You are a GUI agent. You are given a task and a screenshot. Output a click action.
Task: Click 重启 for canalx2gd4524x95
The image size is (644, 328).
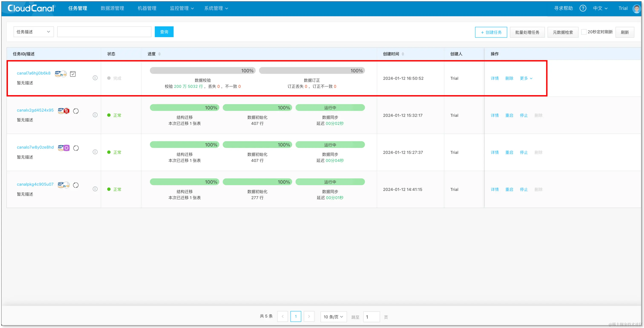point(509,115)
